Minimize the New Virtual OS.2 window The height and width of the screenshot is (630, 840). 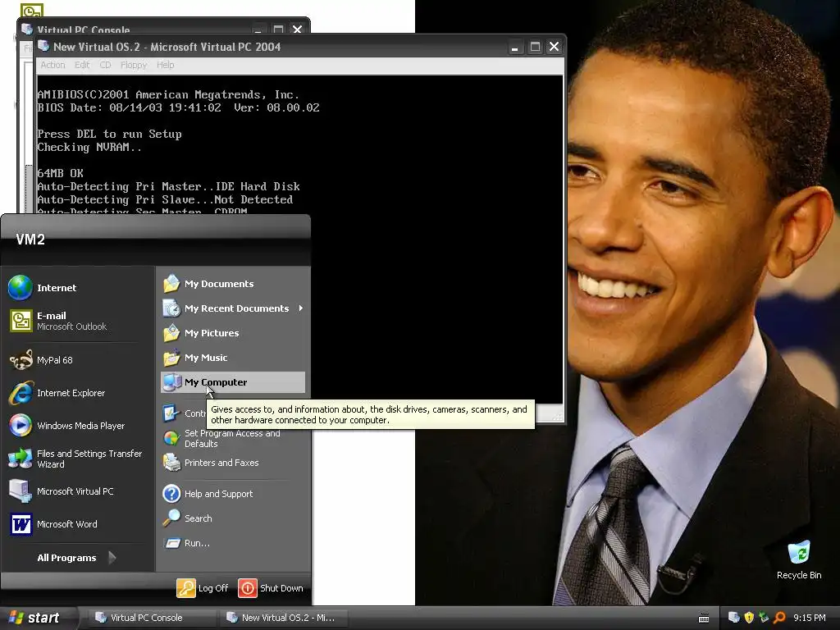(x=515, y=47)
